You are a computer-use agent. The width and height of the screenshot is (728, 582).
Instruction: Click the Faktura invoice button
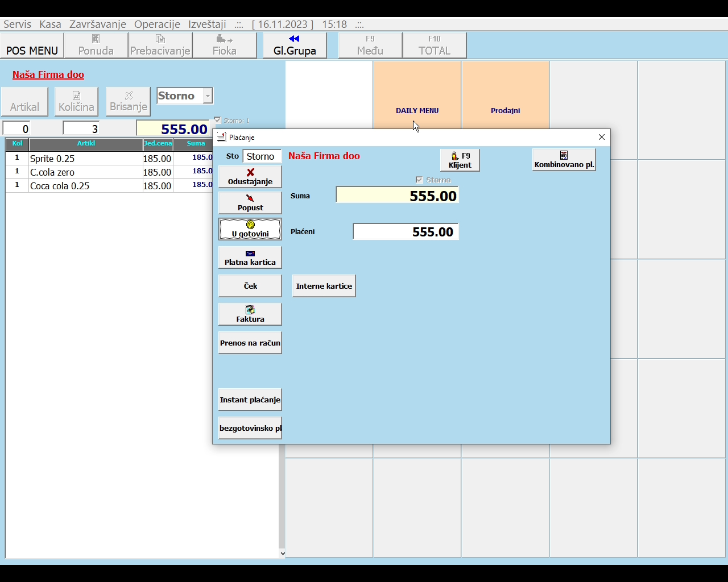250,314
